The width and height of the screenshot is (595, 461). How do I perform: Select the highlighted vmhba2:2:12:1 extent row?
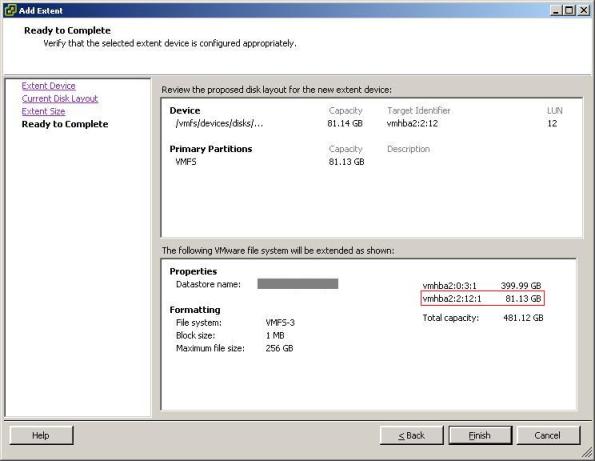483,299
